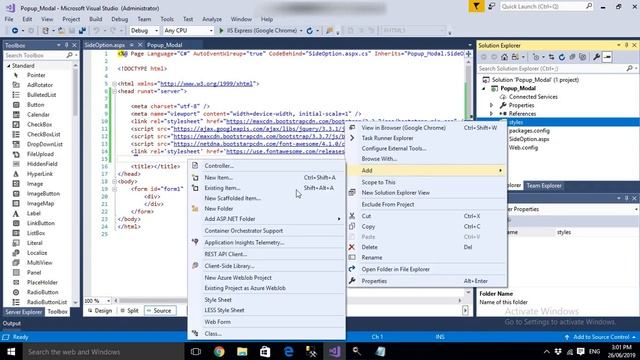Screen dimensions: 640x360
Task: Open the Debug configuration dropdown
Action: (x=144, y=31)
